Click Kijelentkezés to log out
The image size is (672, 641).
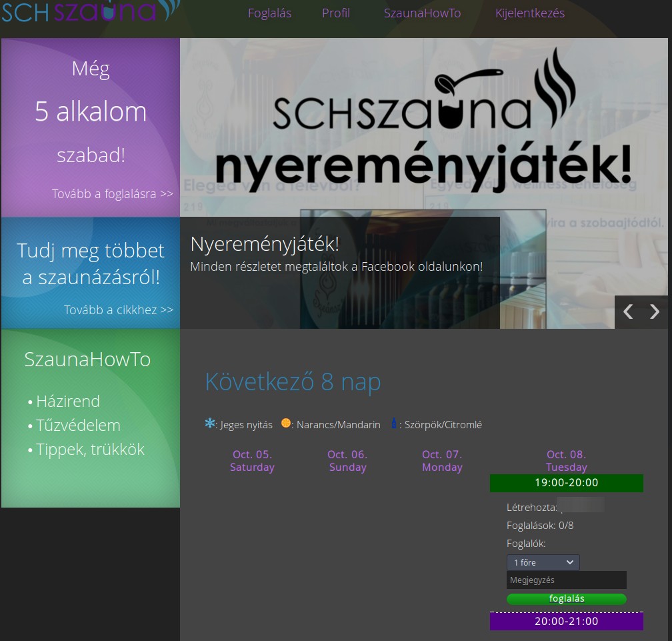[x=530, y=13]
